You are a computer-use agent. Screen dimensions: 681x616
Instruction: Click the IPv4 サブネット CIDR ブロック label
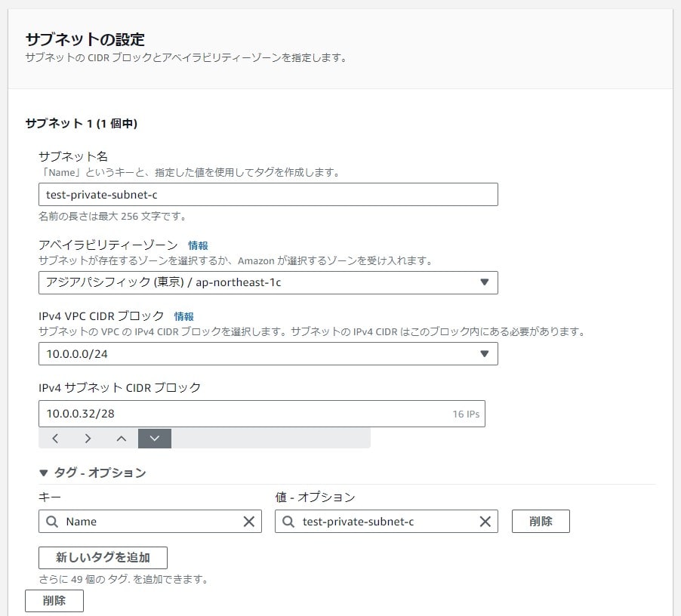[x=120, y=388]
